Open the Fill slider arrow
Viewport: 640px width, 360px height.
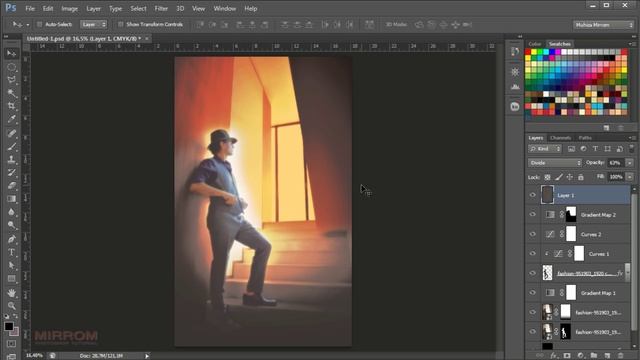click(630, 177)
